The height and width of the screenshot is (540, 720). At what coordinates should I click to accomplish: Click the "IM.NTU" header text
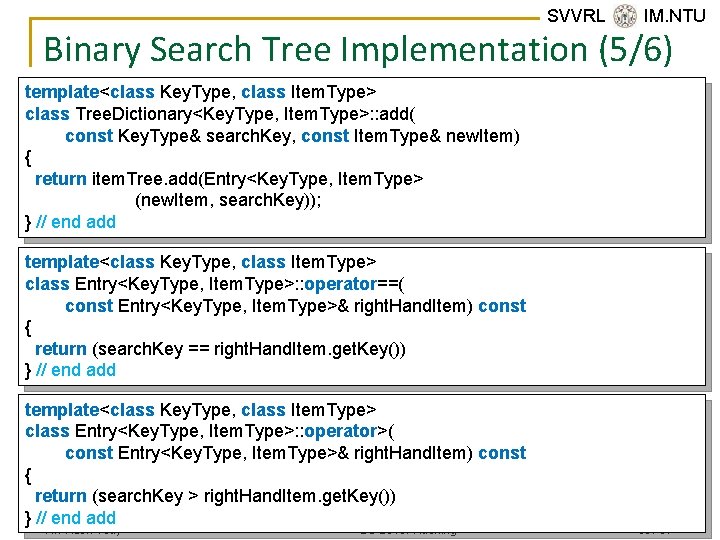coord(674,16)
